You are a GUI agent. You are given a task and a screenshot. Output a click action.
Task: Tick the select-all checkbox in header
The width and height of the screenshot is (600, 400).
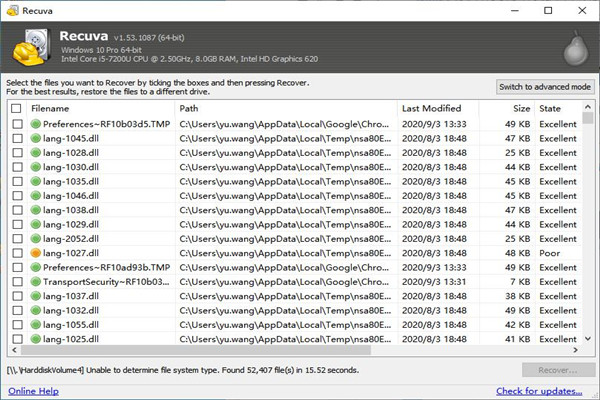[16, 109]
